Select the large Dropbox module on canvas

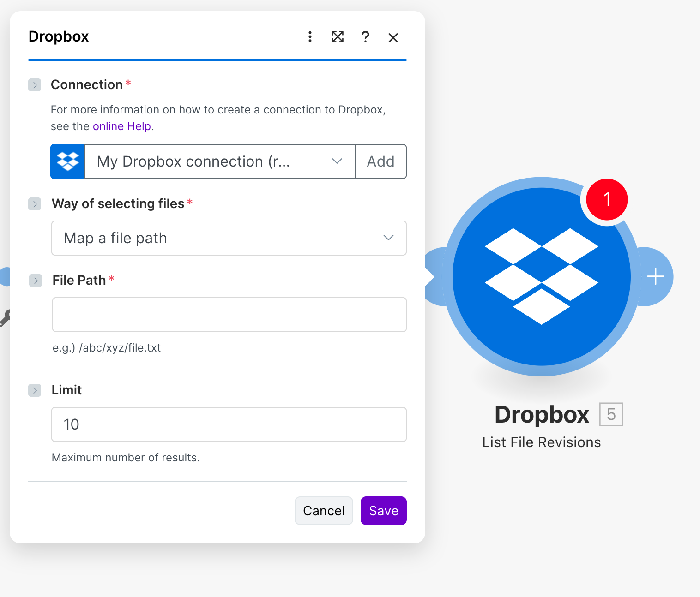pos(542,277)
